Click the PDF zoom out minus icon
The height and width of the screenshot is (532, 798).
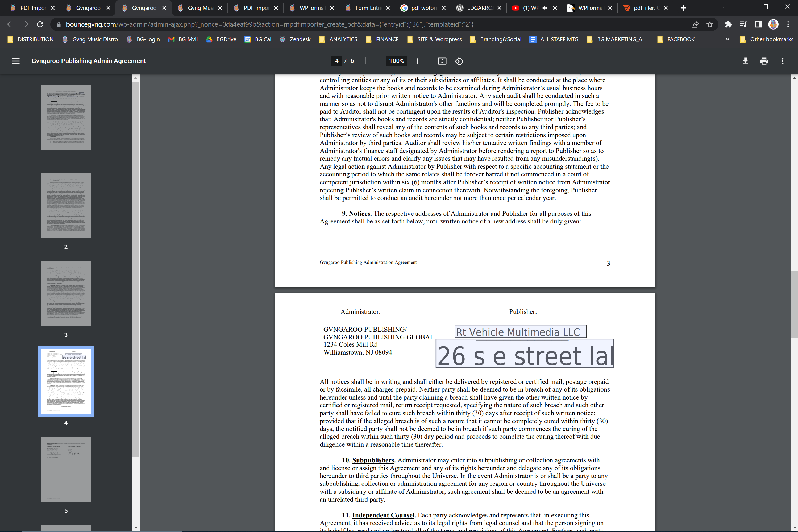click(376, 61)
